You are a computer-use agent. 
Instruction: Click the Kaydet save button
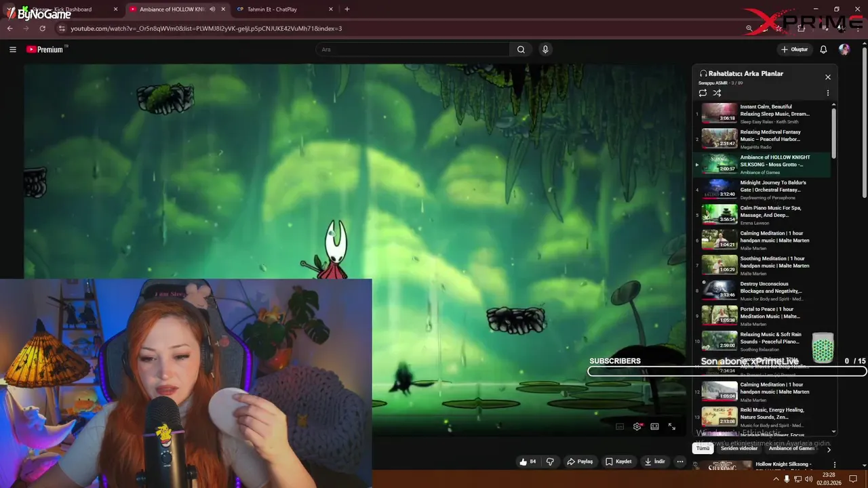pyautogui.click(x=618, y=462)
